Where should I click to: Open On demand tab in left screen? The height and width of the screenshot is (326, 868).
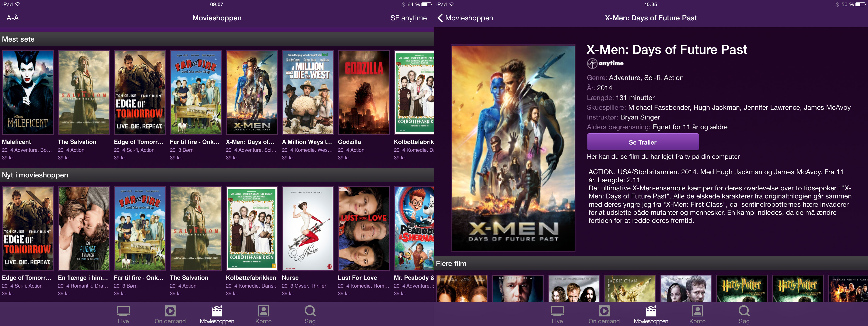tap(170, 315)
